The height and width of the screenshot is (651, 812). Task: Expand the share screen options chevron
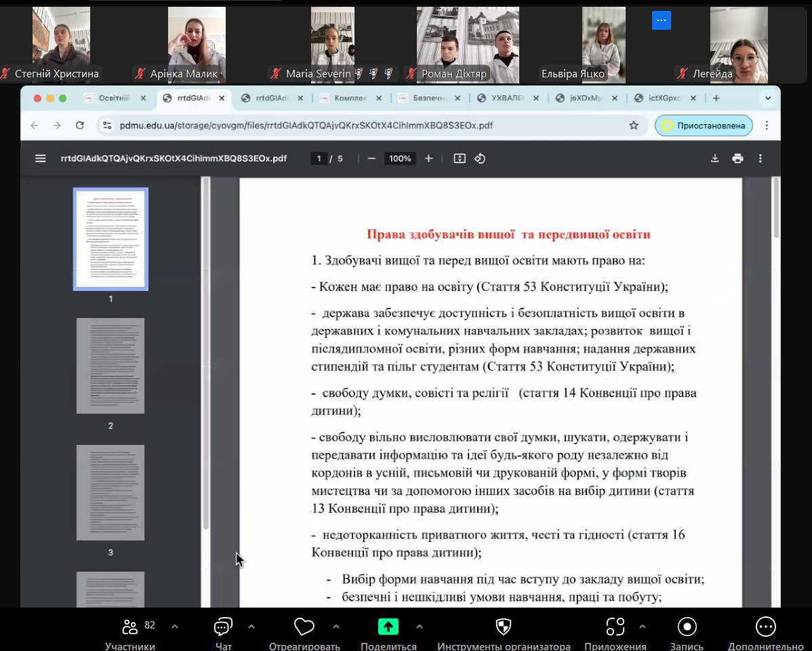tap(419, 627)
